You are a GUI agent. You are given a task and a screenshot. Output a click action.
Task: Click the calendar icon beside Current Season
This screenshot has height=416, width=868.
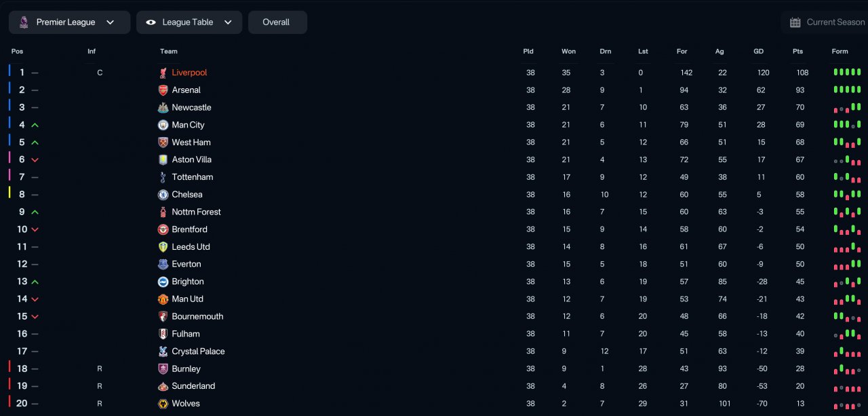click(x=795, y=22)
